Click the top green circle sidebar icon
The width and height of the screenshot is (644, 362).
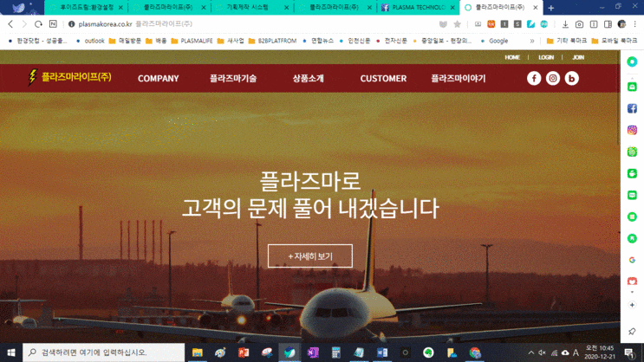pyautogui.click(x=632, y=61)
